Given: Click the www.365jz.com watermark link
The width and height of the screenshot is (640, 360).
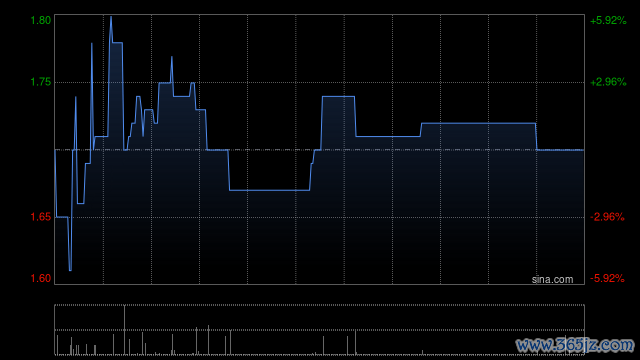Looking at the screenshot, I should point(575,345).
